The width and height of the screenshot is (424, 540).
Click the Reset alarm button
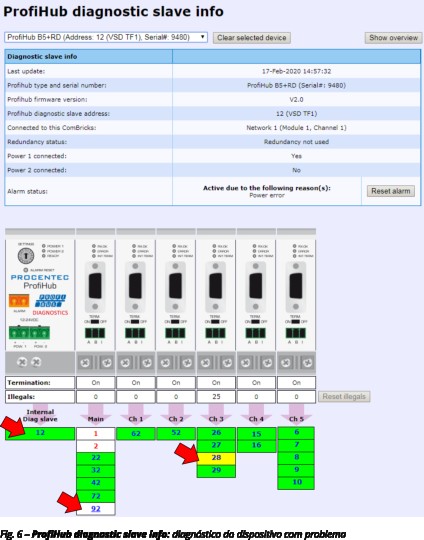[x=391, y=191]
